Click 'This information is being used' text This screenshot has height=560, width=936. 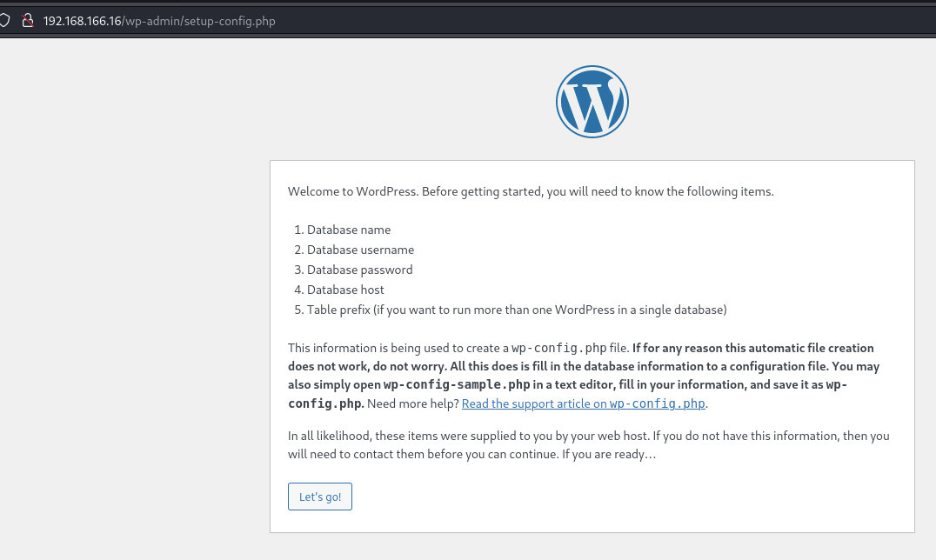tap(398, 348)
